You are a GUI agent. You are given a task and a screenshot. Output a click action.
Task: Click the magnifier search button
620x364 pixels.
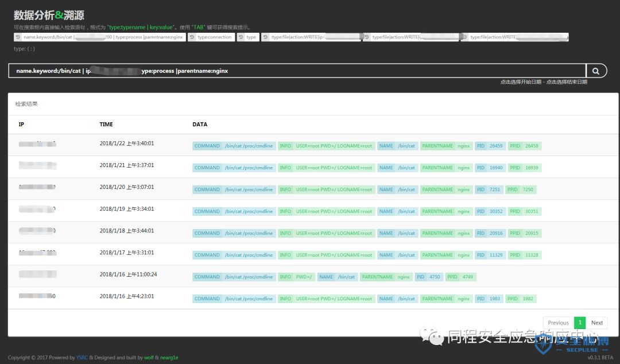(x=596, y=71)
